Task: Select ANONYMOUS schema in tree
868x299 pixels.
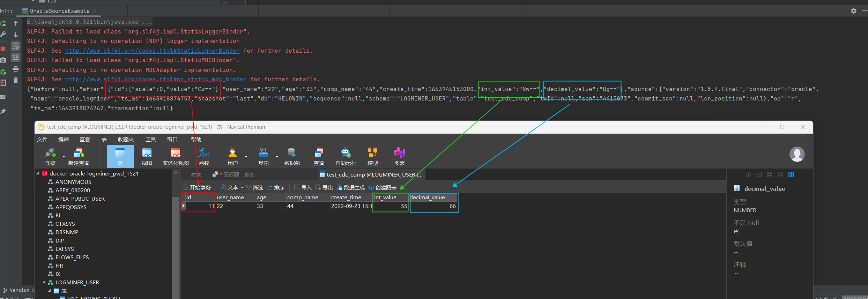Action: coord(73,182)
